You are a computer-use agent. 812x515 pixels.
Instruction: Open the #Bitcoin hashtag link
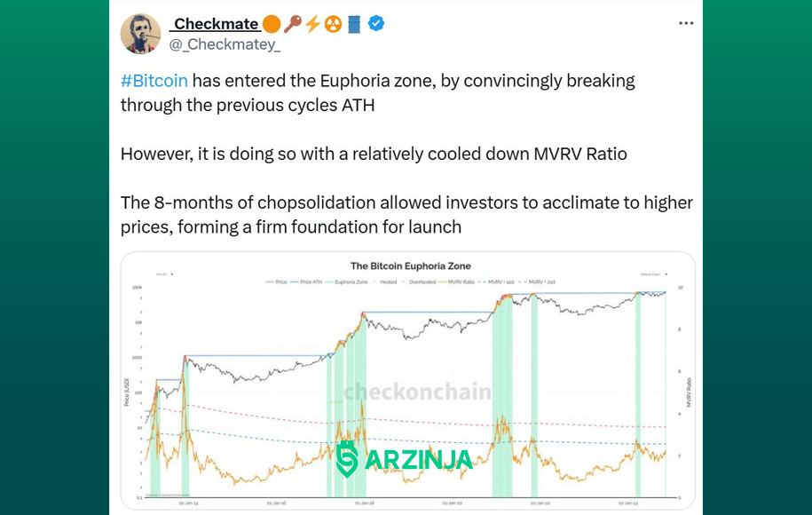(x=154, y=81)
